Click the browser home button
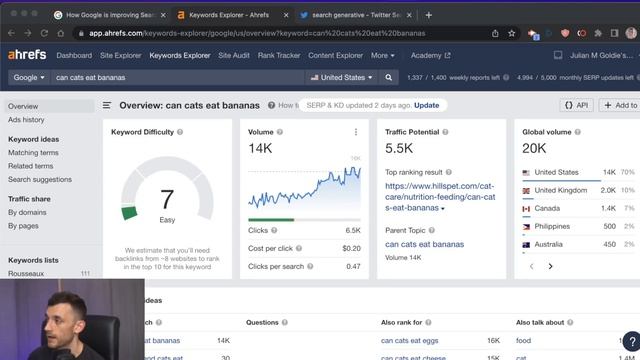The width and height of the screenshot is (640, 360). tap(60, 33)
